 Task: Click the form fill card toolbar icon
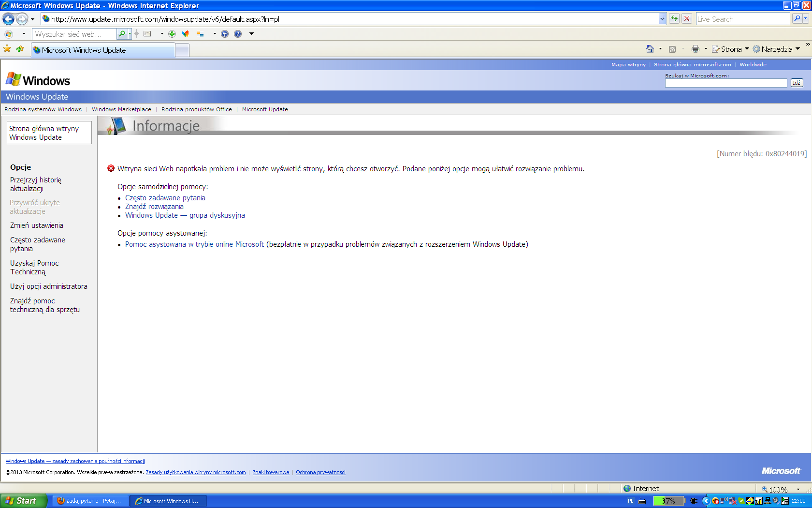[x=147, y=34]
